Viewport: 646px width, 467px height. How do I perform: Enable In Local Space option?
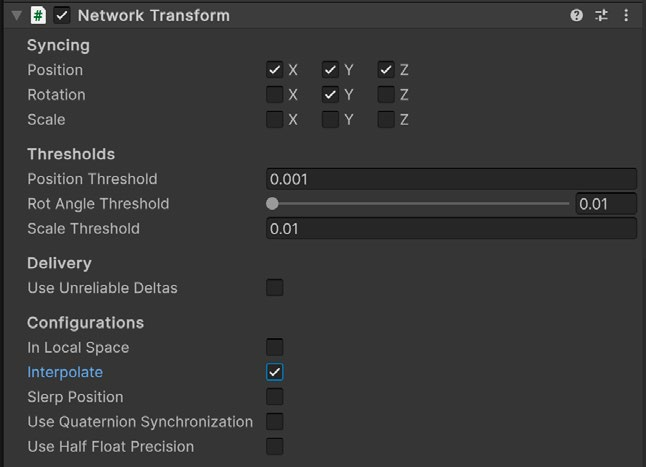click(x=274, y=347)
